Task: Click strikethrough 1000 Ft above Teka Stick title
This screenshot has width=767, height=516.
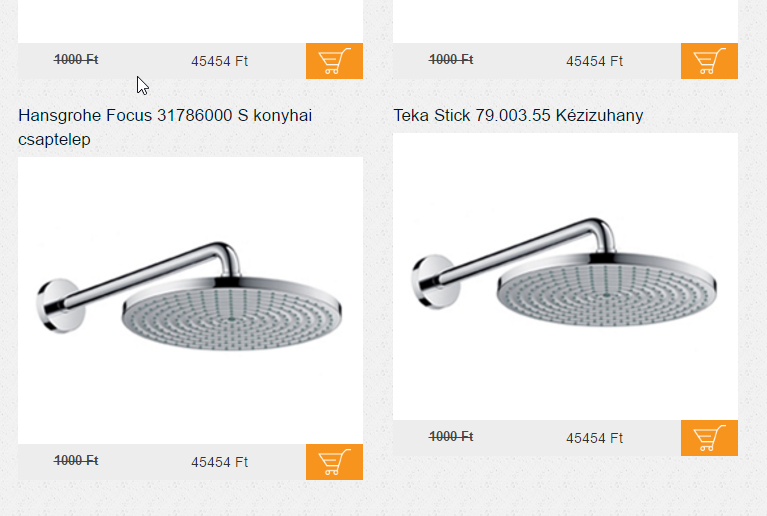Action: coord(451,59)
